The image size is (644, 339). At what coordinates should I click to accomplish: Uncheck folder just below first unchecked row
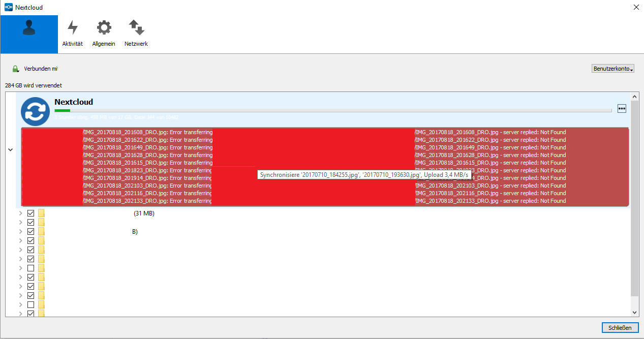[30, 277]
